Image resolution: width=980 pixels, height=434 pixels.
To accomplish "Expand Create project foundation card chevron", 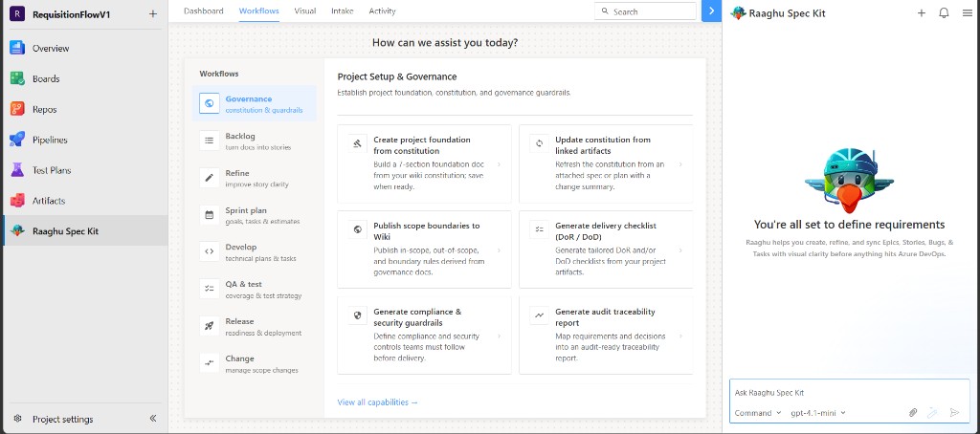I will 499,164.
